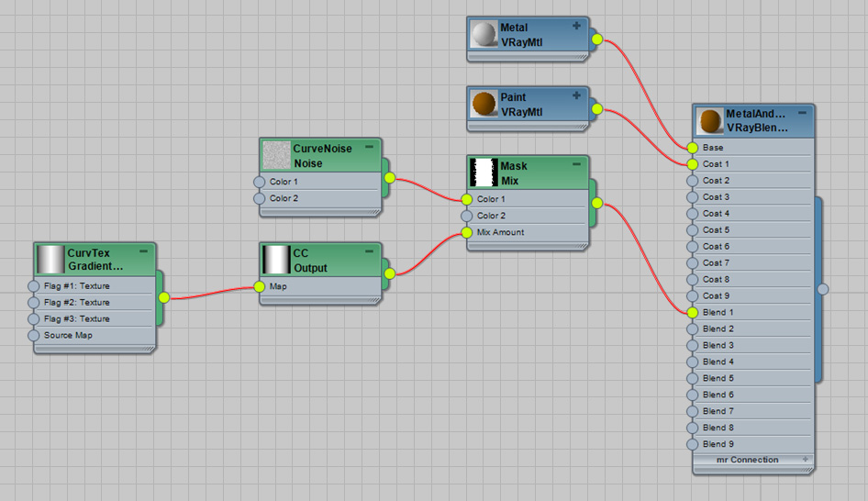Click the Coat 4 input socket
The height and width of the screenshot is (501, 868).
pos(693,214)
